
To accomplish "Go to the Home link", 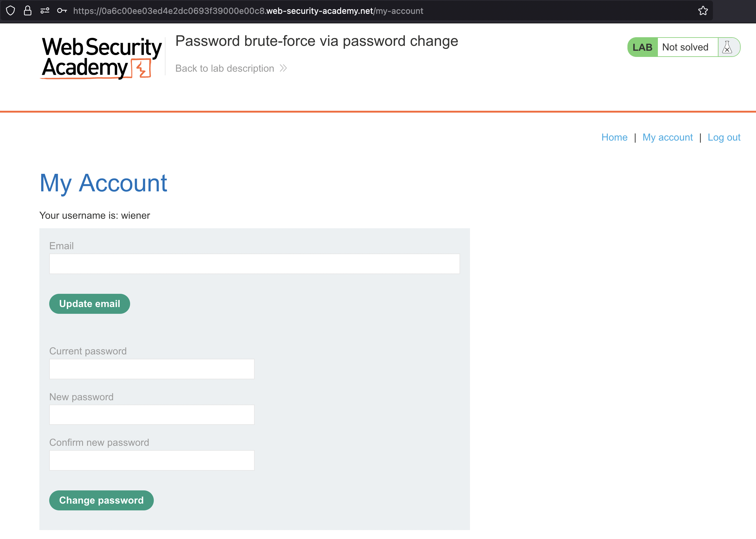I will pyautogui.click(x=614, y=138).
